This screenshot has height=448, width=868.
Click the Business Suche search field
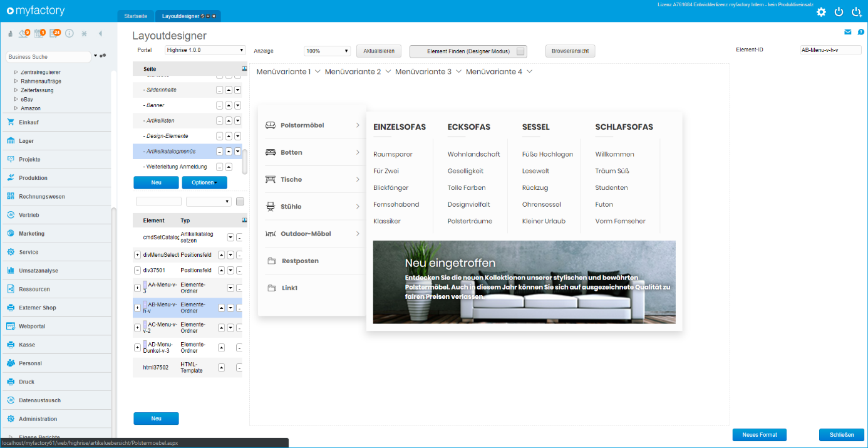pos(49,56)
